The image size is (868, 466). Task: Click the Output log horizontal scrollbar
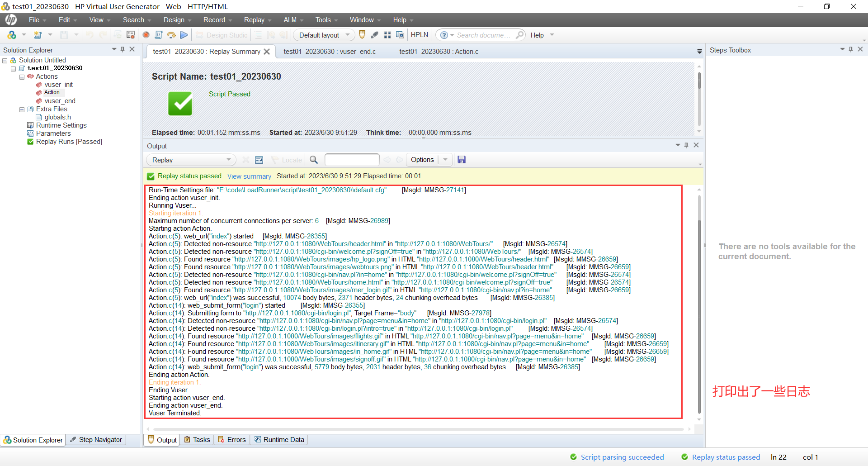point(418,429)
